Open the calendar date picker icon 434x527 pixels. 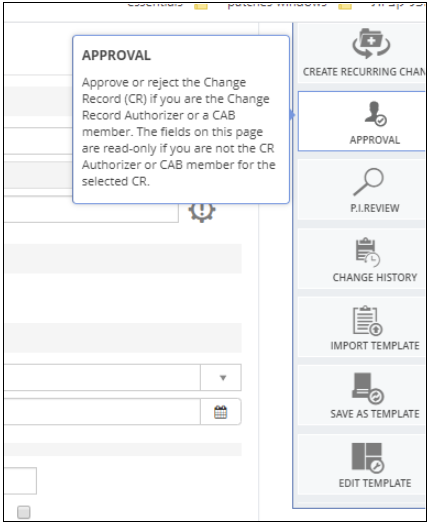[221, 412]
